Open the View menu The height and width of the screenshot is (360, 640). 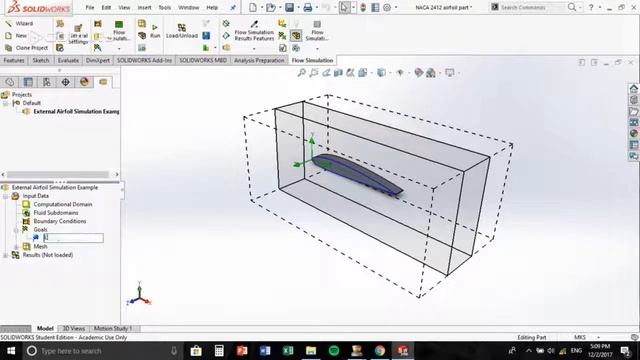coord(124,7)
